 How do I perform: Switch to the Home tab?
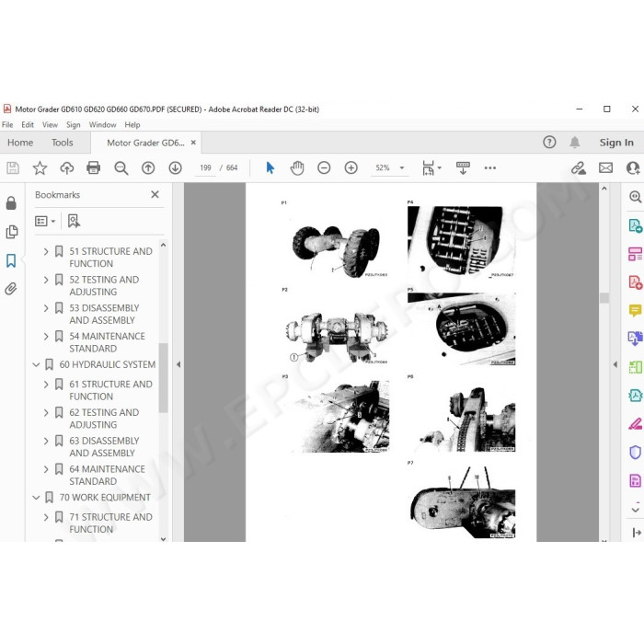pos(20,143)
